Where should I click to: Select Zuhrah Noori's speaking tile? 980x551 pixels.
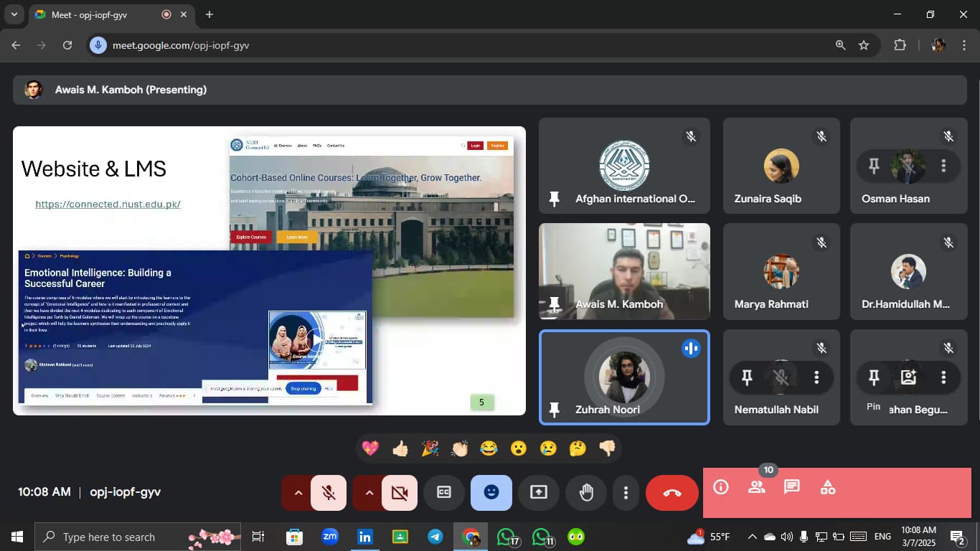coord(624,377)
